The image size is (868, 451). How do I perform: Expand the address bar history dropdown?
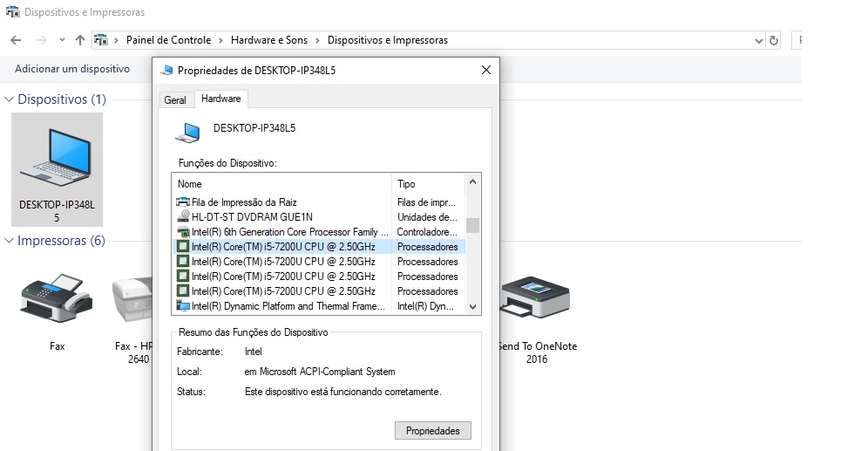pyautogui.click(x=758, y=40)
